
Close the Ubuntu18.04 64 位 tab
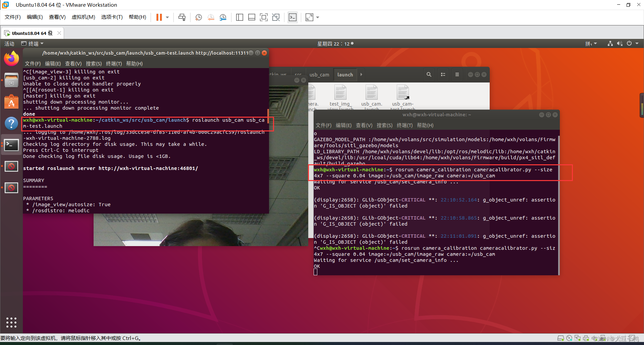[x=59, y=33]
